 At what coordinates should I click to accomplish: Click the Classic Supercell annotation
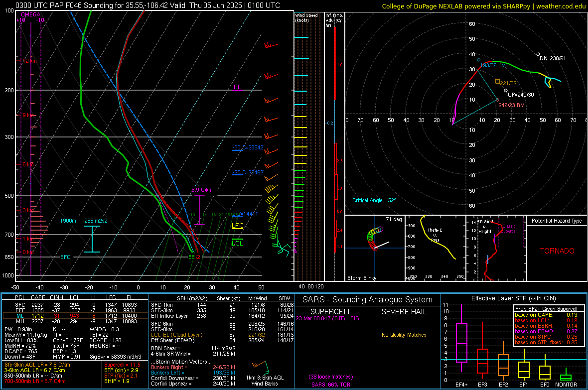(x=509, y=229)
